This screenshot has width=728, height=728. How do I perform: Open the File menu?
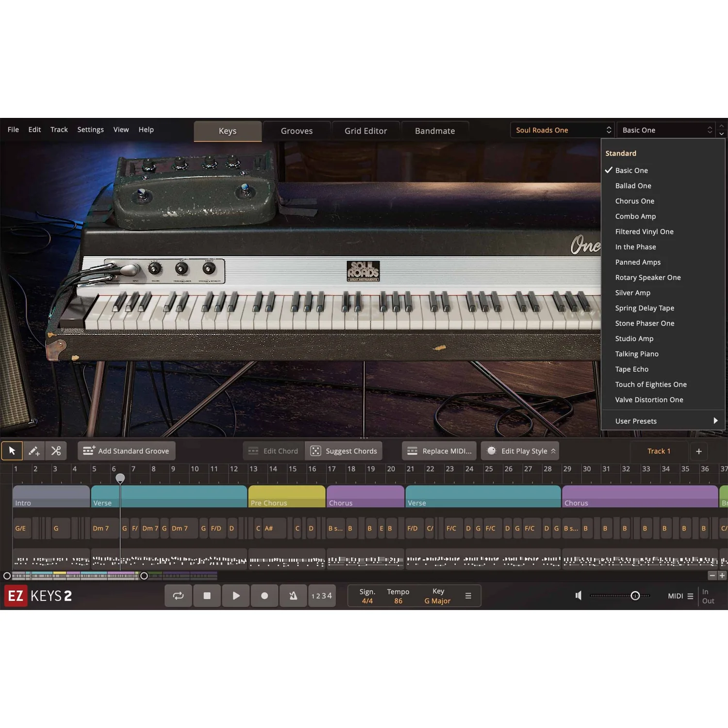[x=13, y=130]
